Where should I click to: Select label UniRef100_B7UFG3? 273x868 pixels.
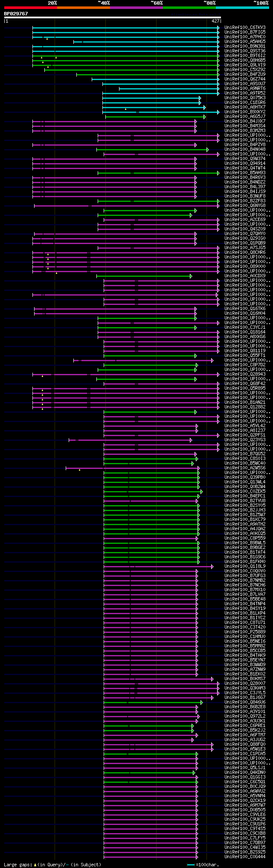pyautogui.click(x=245, y=576)
